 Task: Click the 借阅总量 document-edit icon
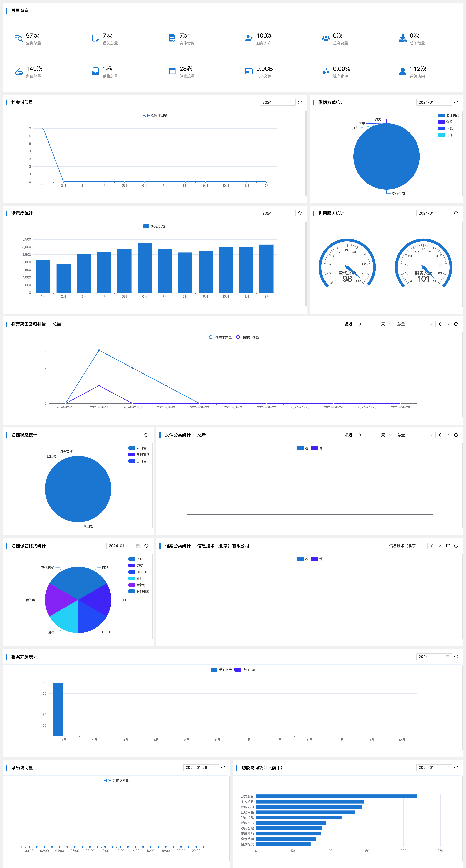[96, 38]
